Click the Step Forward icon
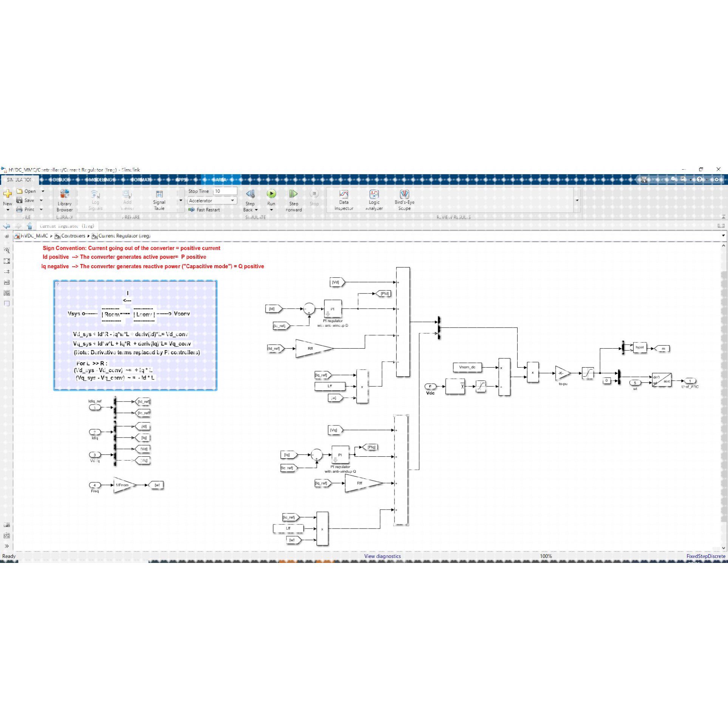Image resolution: width=728 pixels, height=728 pixels. pyautogui.click(x=293, y=194)
